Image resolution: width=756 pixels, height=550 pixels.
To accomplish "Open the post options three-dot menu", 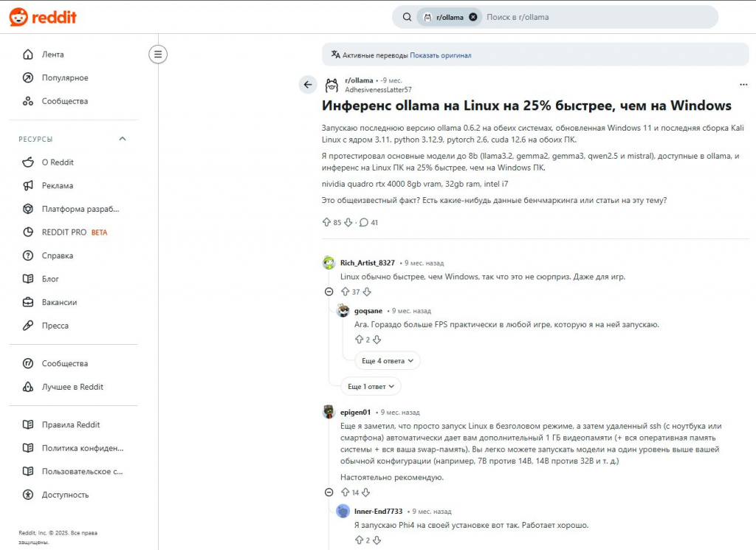I will click(x=743, y=84).
